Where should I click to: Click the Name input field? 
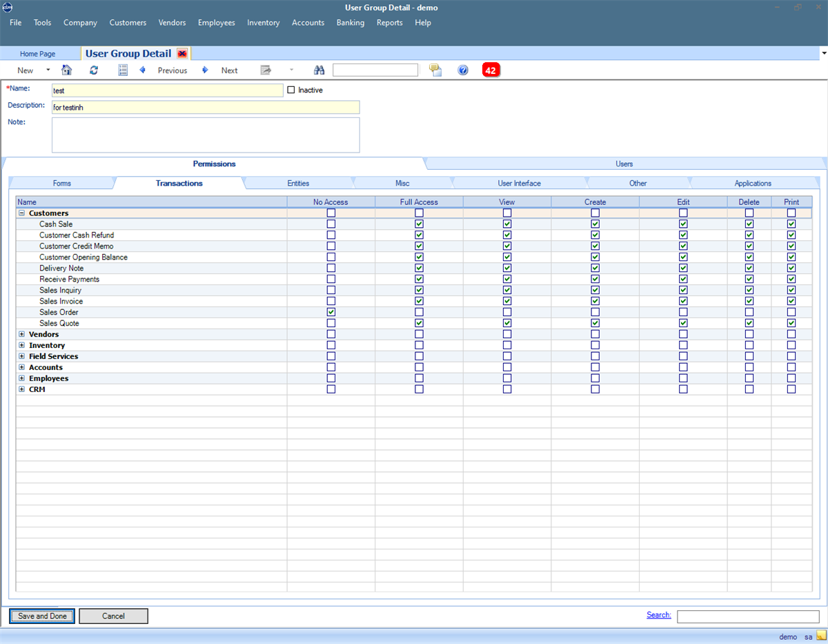[x=168, y=90]
